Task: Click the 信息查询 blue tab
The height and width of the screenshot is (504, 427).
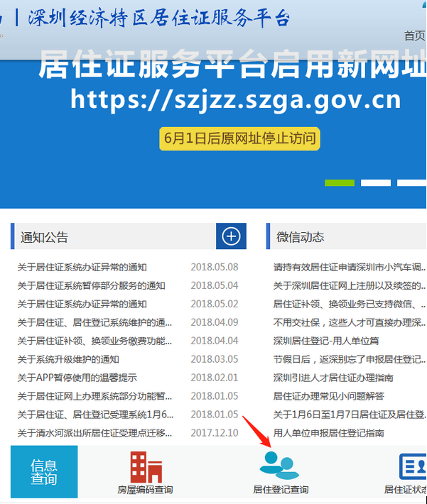Action: point(44,472)
